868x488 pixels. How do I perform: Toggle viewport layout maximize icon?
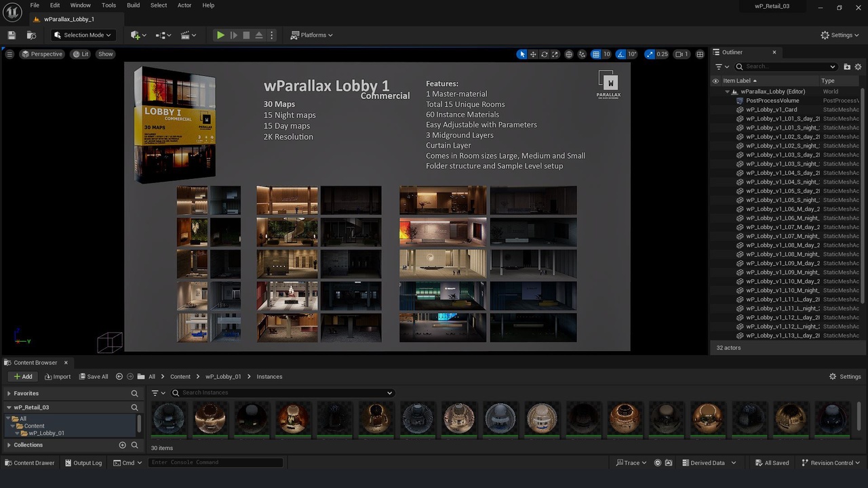click(700, 54)
